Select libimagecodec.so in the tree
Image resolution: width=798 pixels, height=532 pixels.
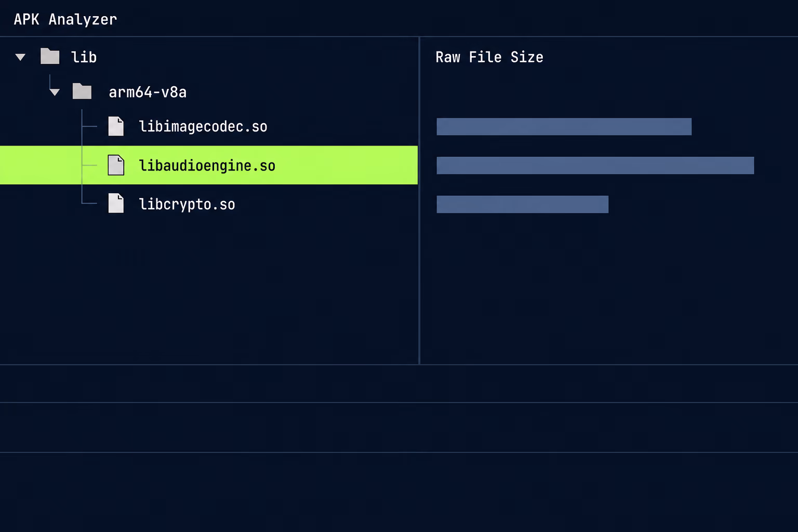coord(203,127)
